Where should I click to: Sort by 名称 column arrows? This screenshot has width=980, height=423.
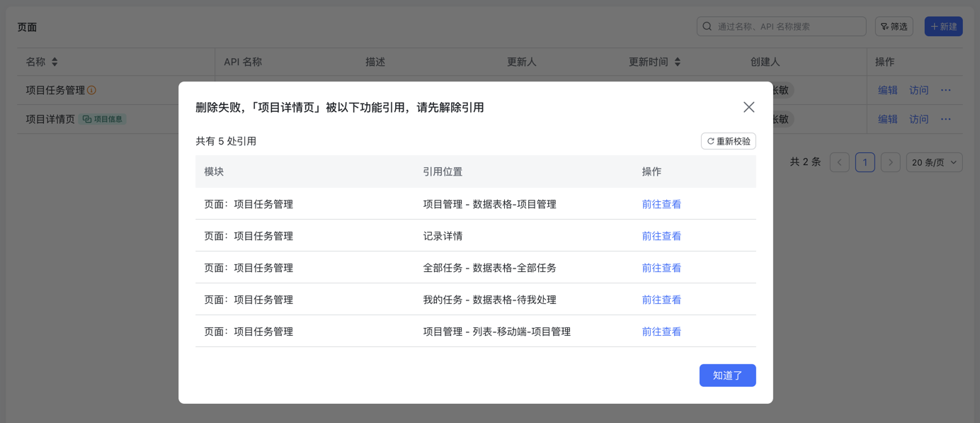55,62
